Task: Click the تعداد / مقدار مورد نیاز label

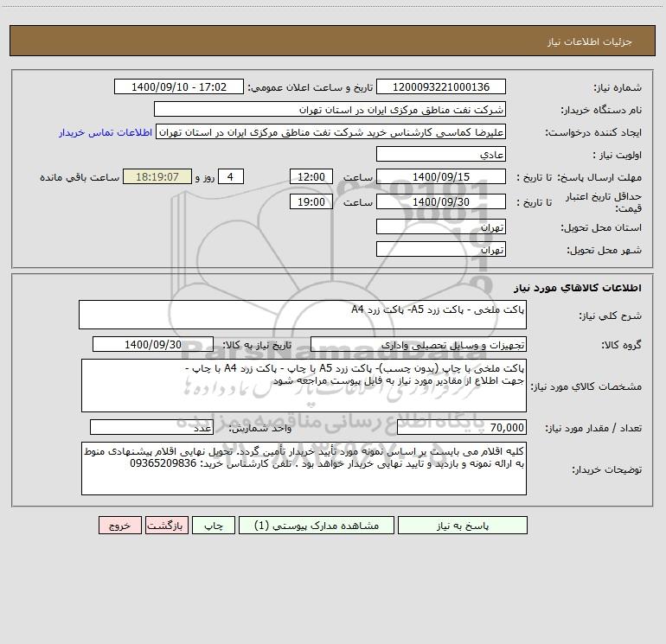Action: click(593, 429)
